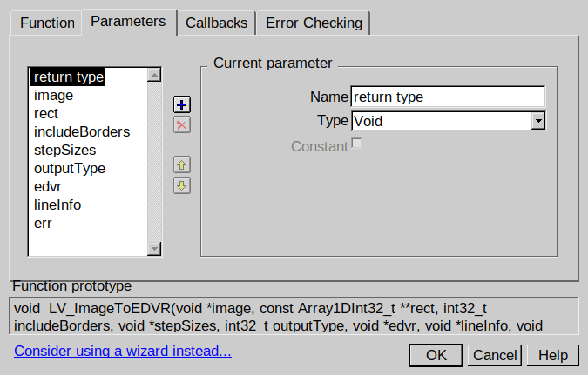Select image in parameter list
This screenshot has width=588, height=375.
(x=54, y=96)
